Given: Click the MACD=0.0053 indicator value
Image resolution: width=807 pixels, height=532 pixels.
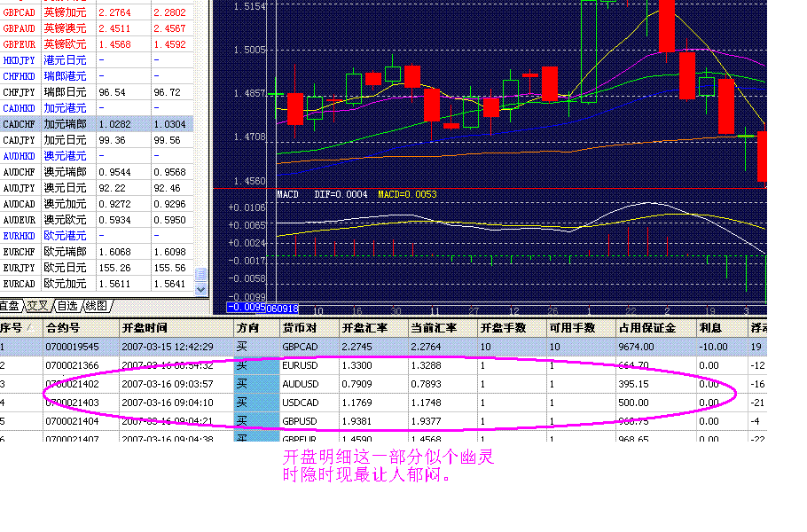Looking at the screenshot, I should [x=407, y=194].
